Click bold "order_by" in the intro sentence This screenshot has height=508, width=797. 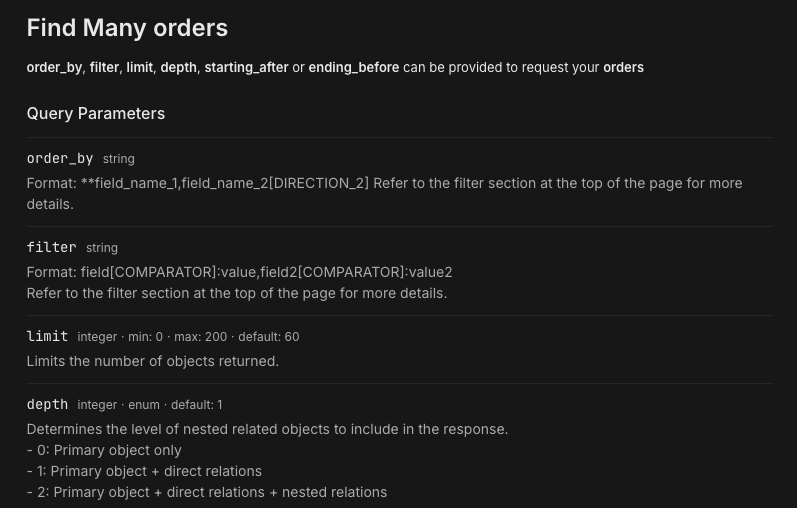coord(54,68)
